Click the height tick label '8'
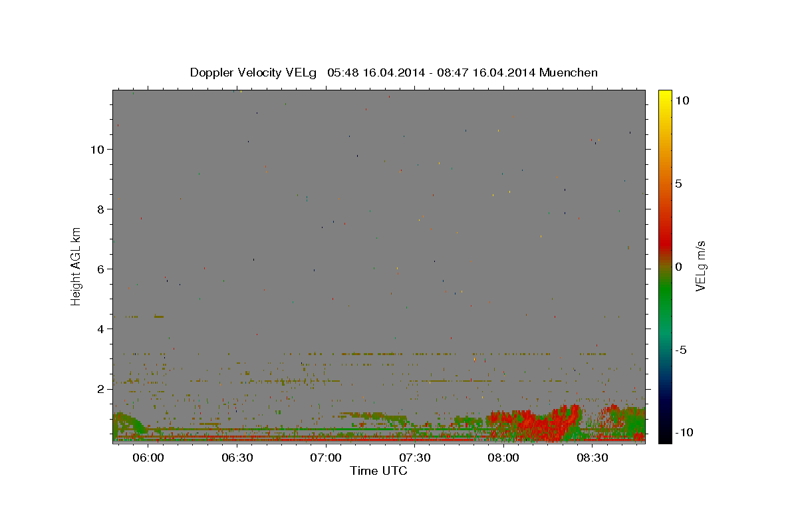This screenshot has height=532, width=798. coord(101,209)
